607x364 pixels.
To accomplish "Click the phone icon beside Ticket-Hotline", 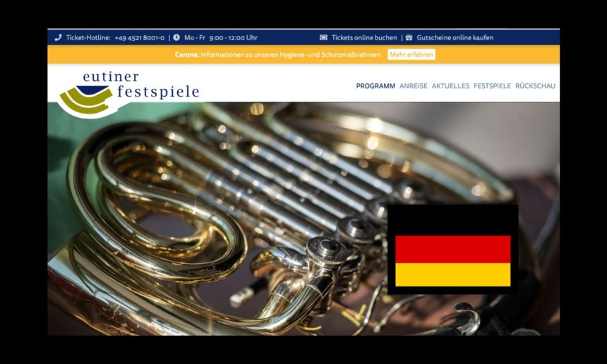I will pyautogui.click(x=58, y=37).
